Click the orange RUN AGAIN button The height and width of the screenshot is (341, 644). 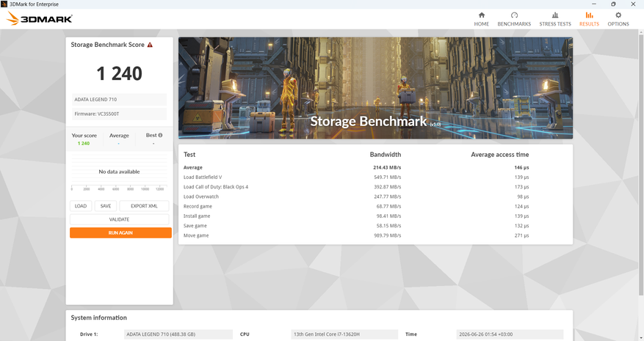point(120,232)
